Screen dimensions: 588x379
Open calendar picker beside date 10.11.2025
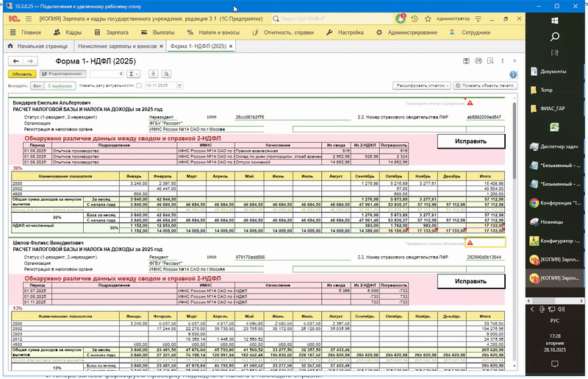(x=179, y=85)
